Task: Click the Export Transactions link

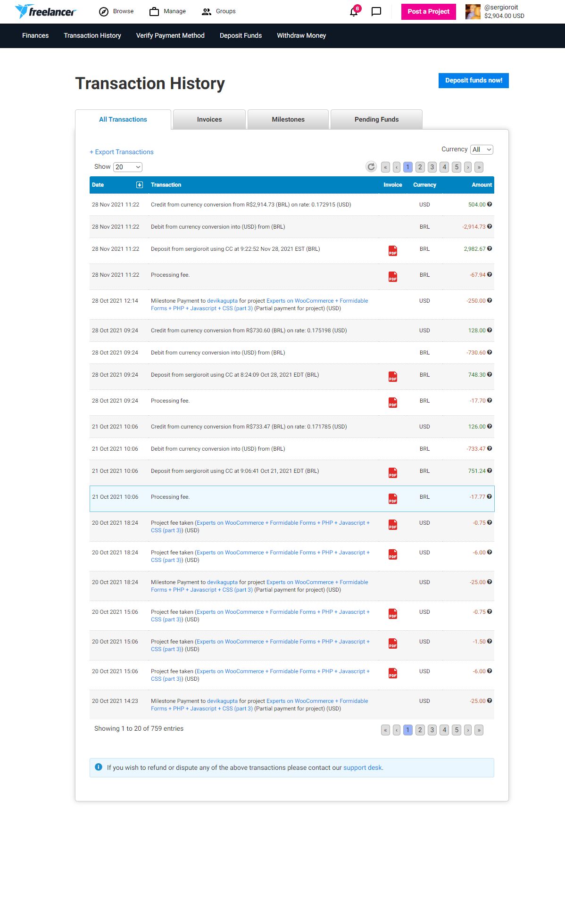Action: click(x=122, y=152)
